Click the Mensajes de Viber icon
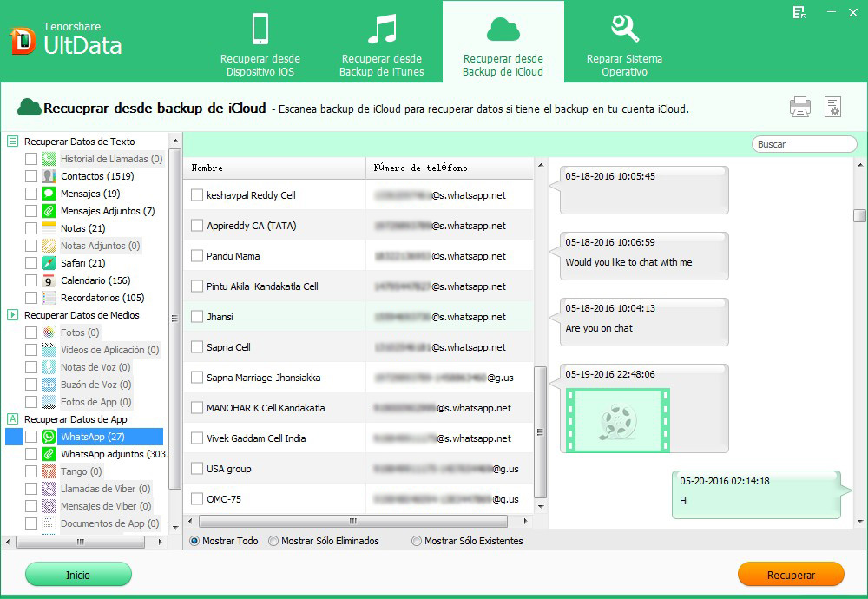The width and height of the screenshot is (868, 599). 49,506
